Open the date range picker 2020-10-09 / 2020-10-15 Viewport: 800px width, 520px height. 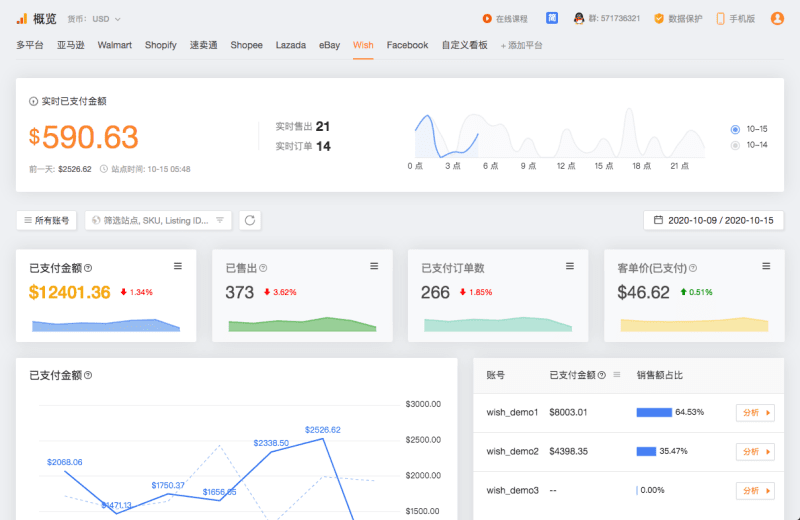tap(713, 220)
